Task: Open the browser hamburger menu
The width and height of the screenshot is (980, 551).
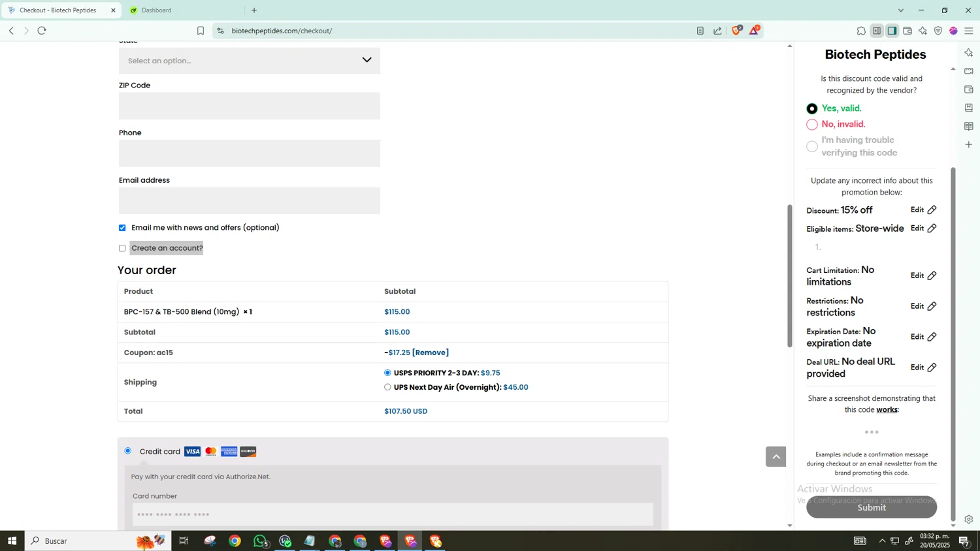Action: tap(969, 31)
